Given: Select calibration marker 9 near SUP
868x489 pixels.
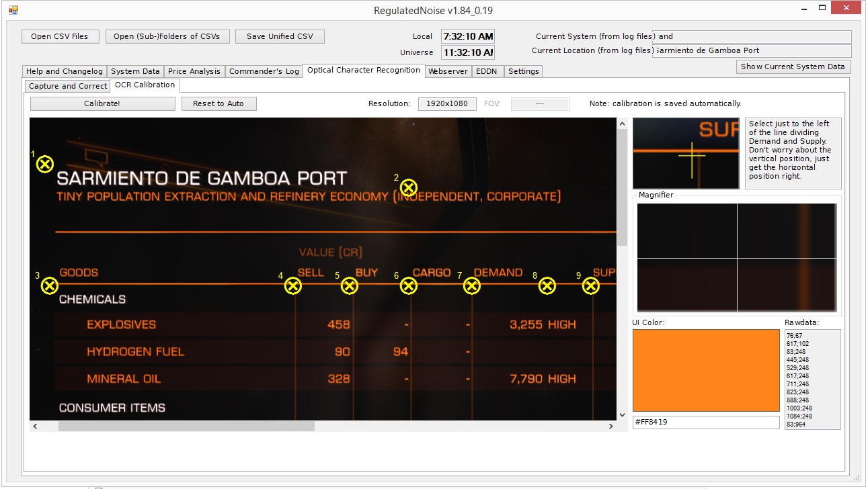Looking at the screenshot, I should tap(591, 286).
